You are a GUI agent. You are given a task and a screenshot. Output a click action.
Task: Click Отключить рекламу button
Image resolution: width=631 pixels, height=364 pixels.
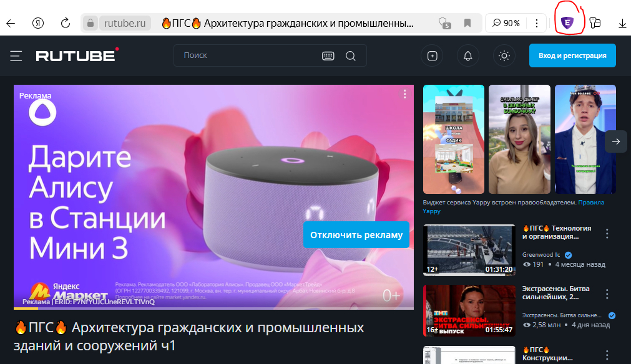click(x=356, y=234)
